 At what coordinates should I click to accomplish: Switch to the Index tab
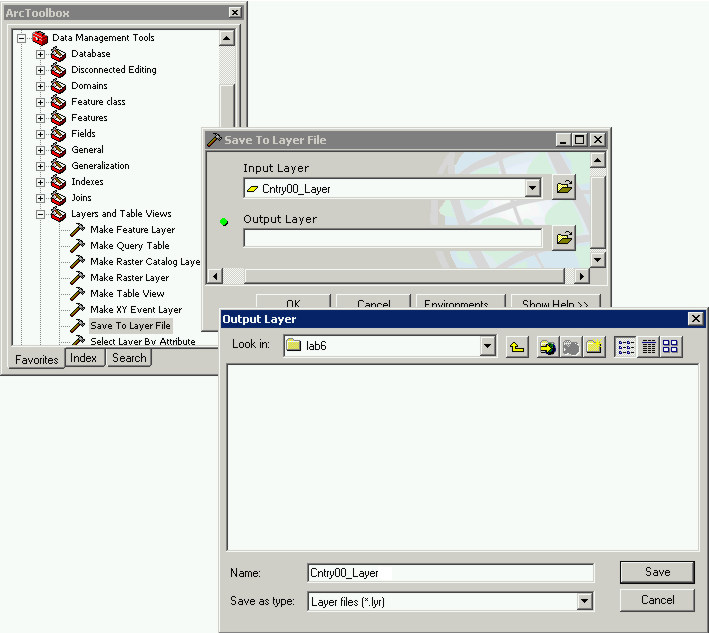point(84,358)
